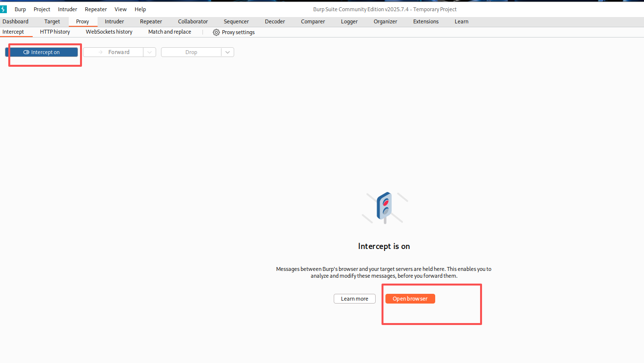644x363 pixels.
Task: Toggle the Intercept on button
Action: coord(41,52)
